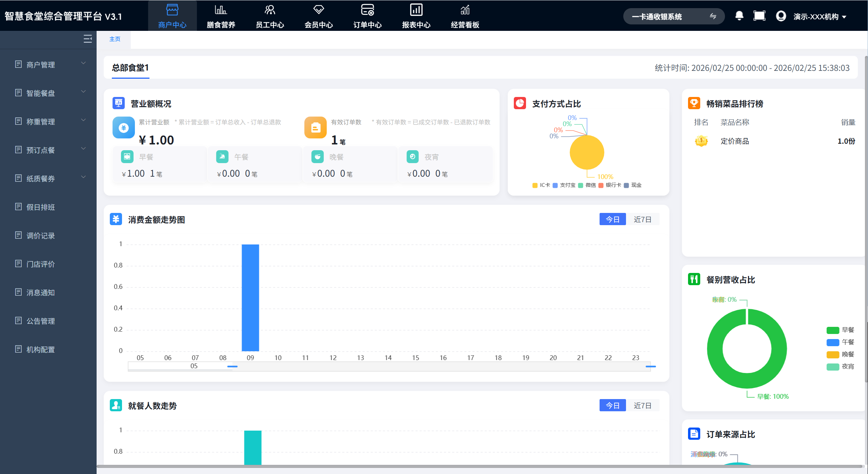Viewport: 868px width, 474px height.
Task: Show 今日 in 消费金额走势图
Action: tap(612, 219)
